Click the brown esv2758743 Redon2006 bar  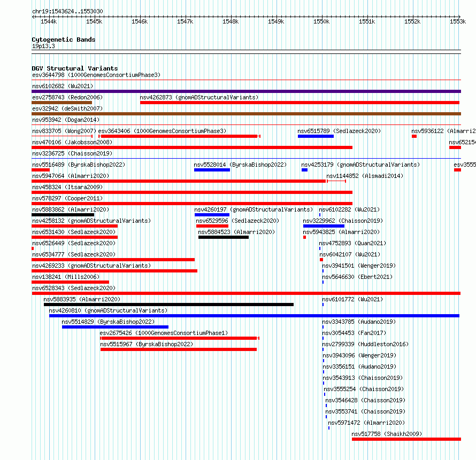[62, 103]
